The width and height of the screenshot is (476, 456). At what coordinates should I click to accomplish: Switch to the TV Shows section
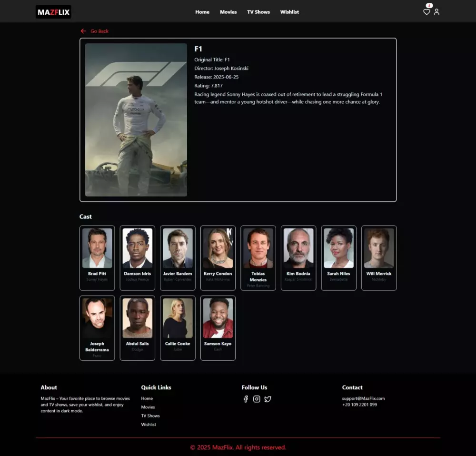pyautogui.click(x=258, y=12)
